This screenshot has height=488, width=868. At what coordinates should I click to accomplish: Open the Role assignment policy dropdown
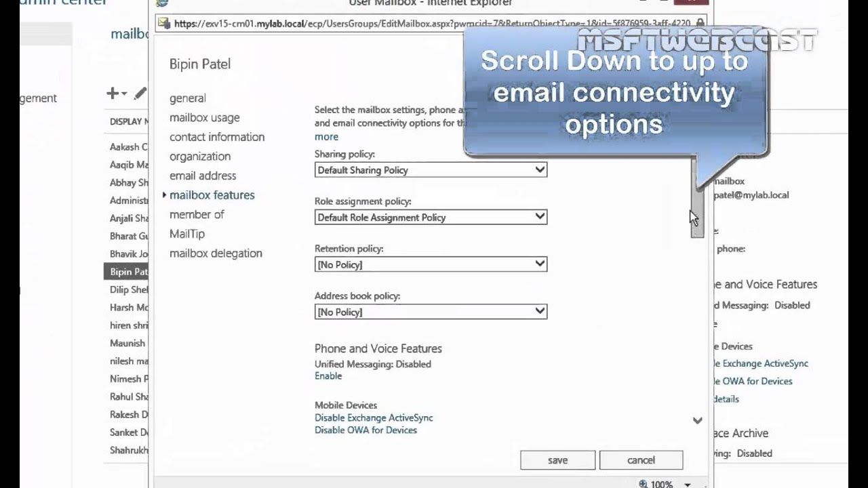pyautogui.click(x=431, y=218)
